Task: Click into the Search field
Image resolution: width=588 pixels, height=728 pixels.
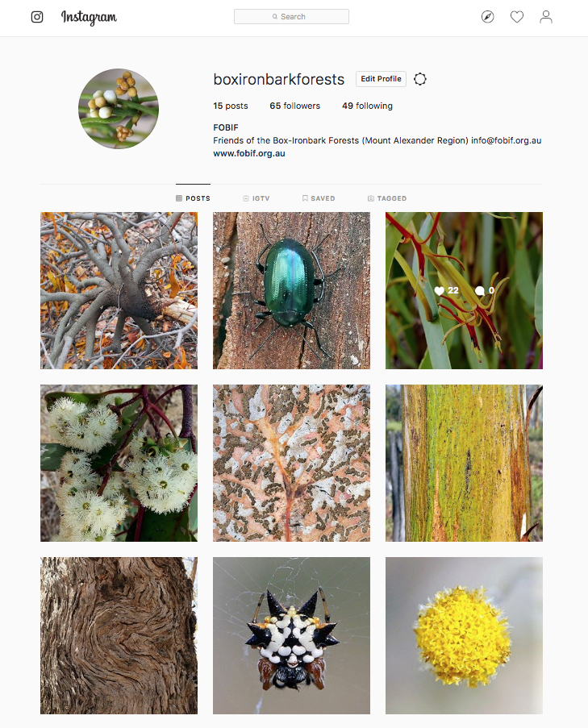Action: [291, 17]
